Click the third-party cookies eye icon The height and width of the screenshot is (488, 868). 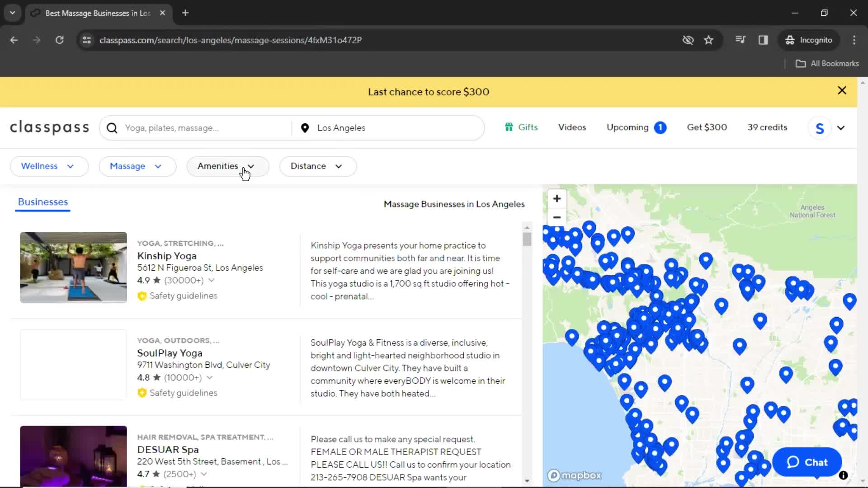coord(688,40)
